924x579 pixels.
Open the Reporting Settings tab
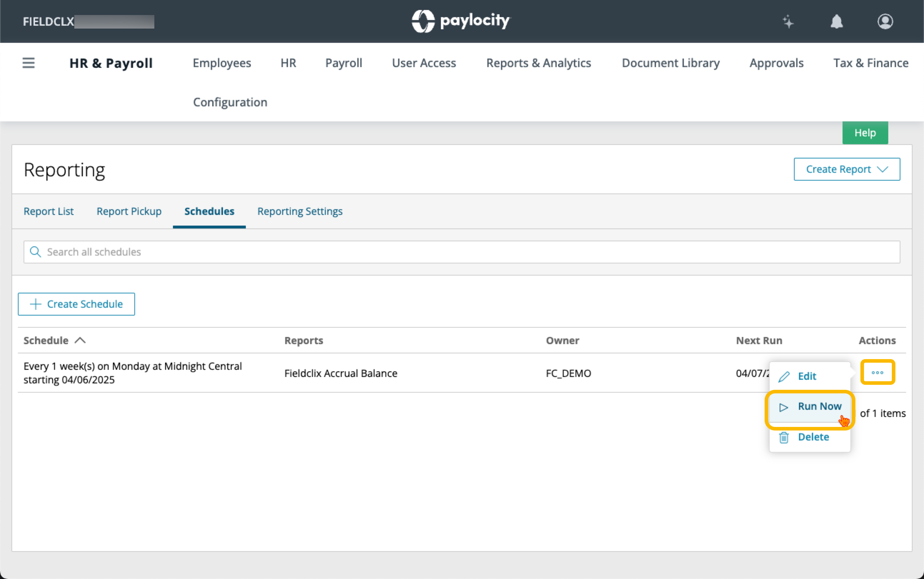tap(300, 211)
